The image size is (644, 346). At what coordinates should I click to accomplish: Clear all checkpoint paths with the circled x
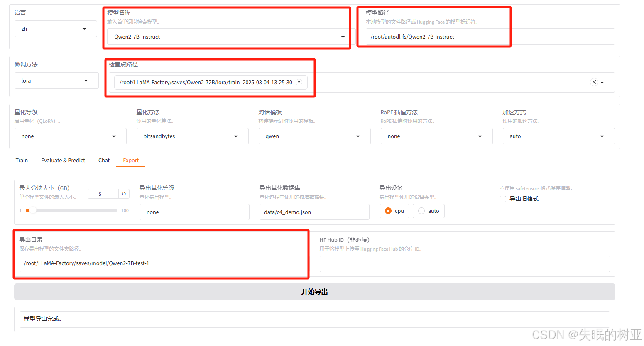tap(594, 82)
